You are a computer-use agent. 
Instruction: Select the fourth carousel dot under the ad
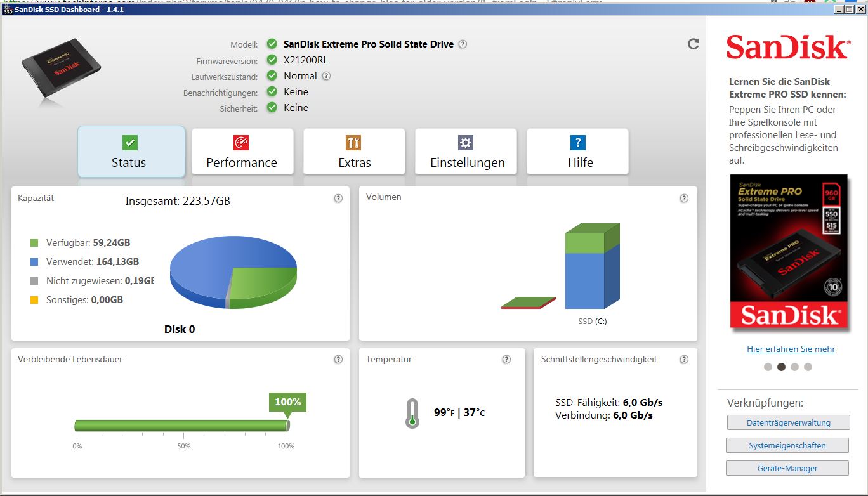click(808, 367)
